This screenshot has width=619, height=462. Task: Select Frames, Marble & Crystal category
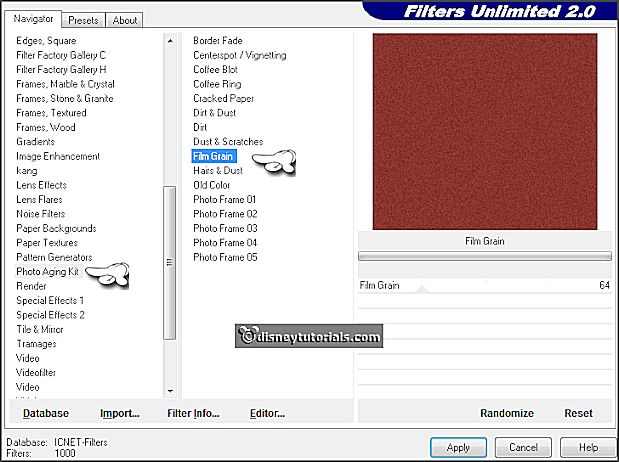click(66, 84)
